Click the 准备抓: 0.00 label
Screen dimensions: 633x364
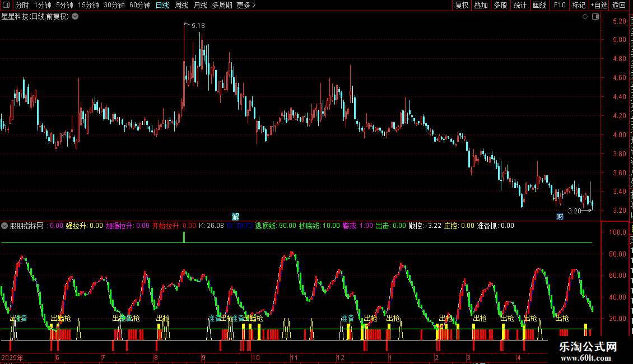pyautogui.click(x=495, y=226)
